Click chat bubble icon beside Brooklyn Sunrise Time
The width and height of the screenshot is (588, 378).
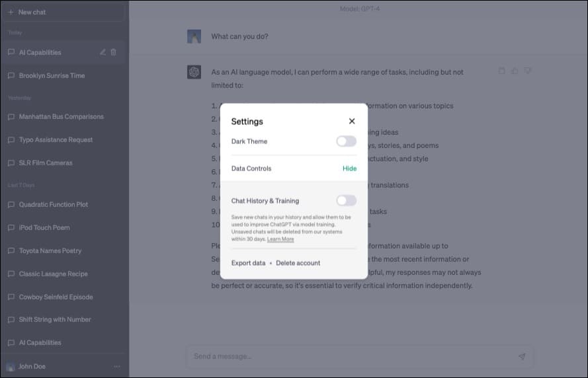click(x=11, y=76)
